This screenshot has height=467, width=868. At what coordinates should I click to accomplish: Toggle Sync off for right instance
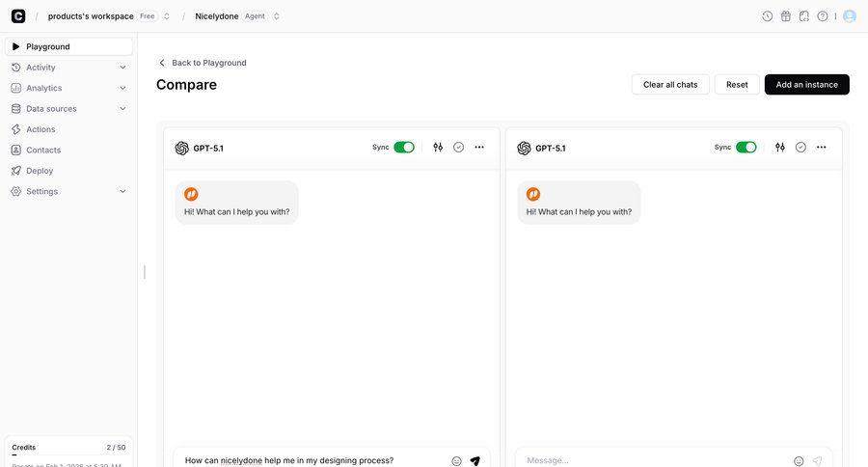click(746, 147)
